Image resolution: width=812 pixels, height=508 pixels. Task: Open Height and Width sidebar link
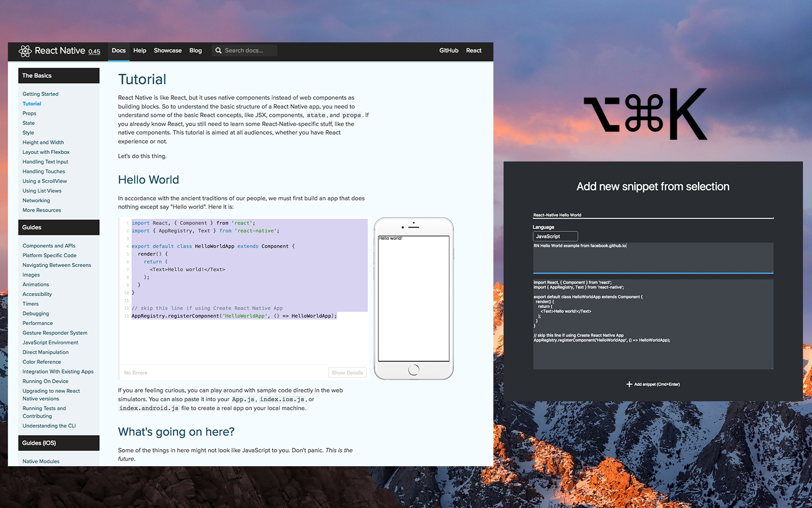(x=43, y=142)
